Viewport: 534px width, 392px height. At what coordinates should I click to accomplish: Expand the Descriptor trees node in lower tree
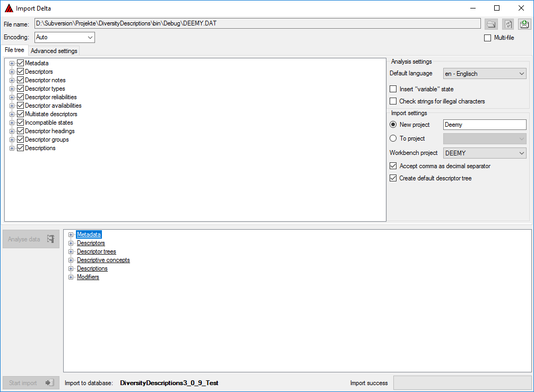tap(71, 251)
